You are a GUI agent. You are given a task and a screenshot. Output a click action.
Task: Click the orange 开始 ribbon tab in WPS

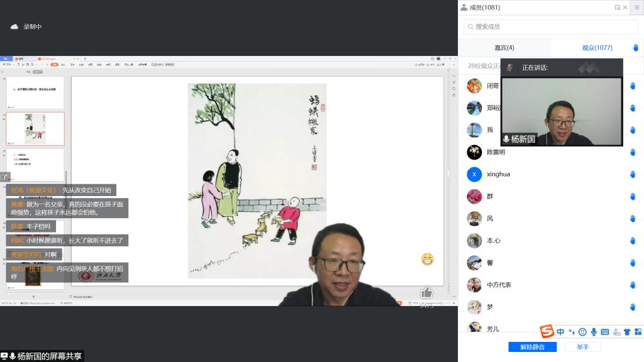point(54,65)
